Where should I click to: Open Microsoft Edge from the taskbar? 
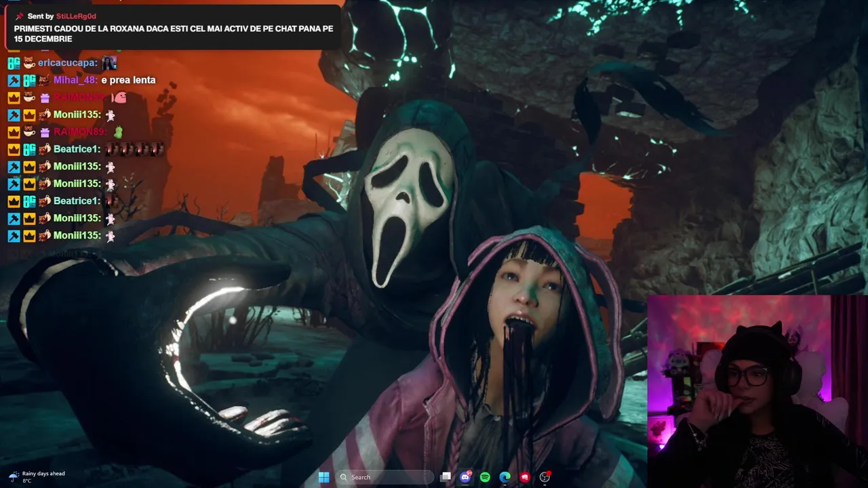click(x=505, y=477)
